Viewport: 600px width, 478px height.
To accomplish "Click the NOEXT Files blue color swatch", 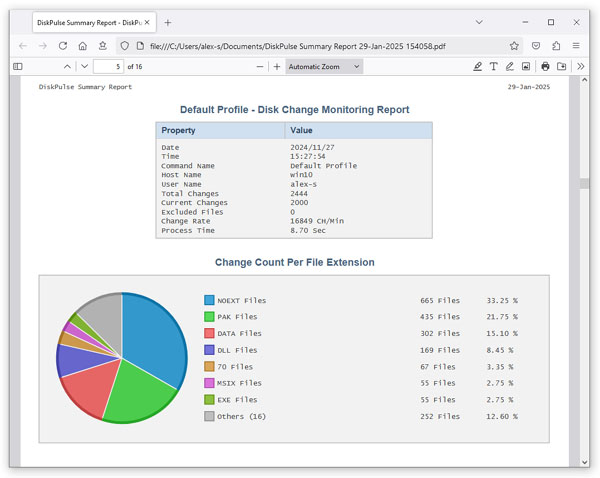I will tap(209, 300).
